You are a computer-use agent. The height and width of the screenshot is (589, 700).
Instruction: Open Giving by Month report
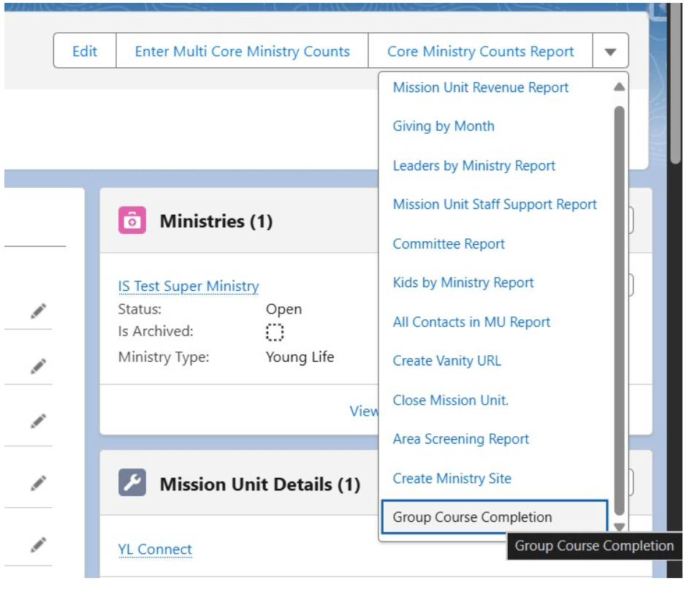tap(444, 126)
